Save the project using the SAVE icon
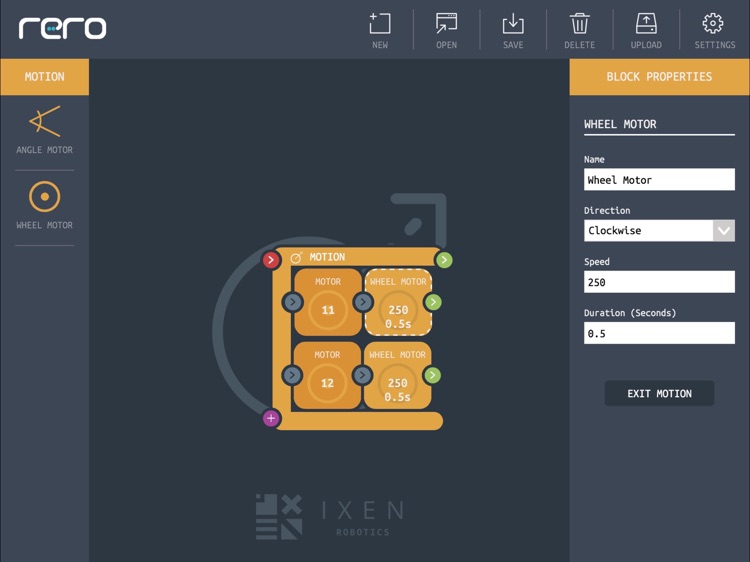This screenshot has height=562, width=750. [513, 29]
